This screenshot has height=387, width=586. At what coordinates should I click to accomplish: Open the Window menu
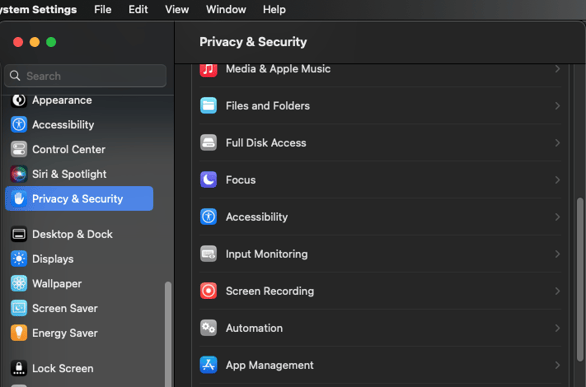(226, 9)
